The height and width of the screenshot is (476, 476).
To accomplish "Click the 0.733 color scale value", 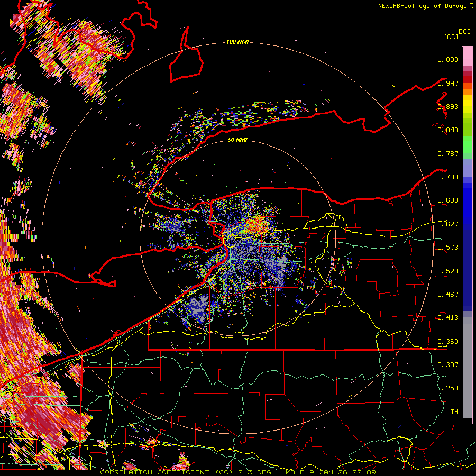I will click(x=448, y=177).
